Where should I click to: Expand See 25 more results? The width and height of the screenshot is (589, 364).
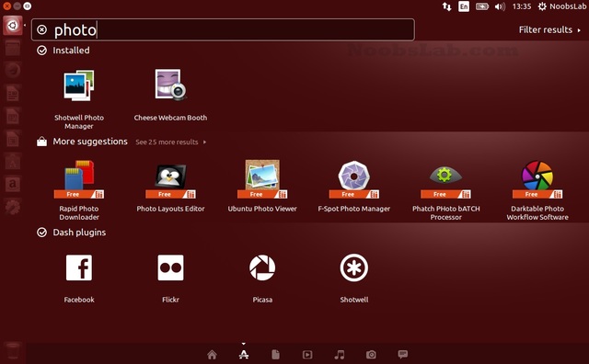pyautogui.click(x=170, y=142)
